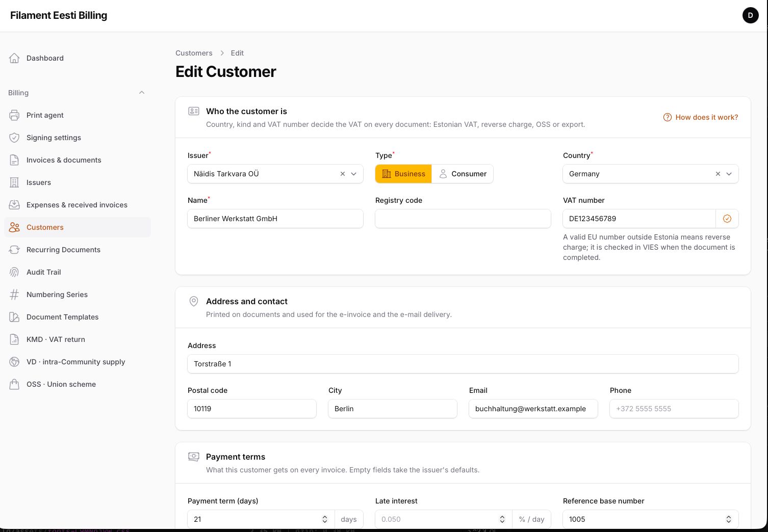Click the Invoices & documents file icon
This screenshot has height=532, width=768.
[14, 160]
